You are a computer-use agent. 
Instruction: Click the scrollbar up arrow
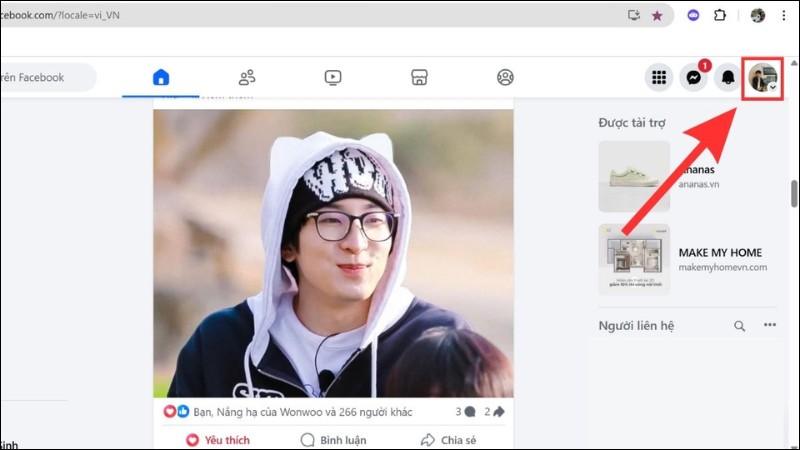[794, 63]
